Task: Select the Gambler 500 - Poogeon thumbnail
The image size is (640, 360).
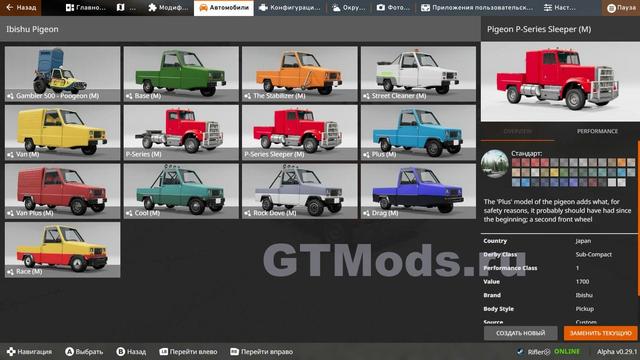Action: pos(62,74)
